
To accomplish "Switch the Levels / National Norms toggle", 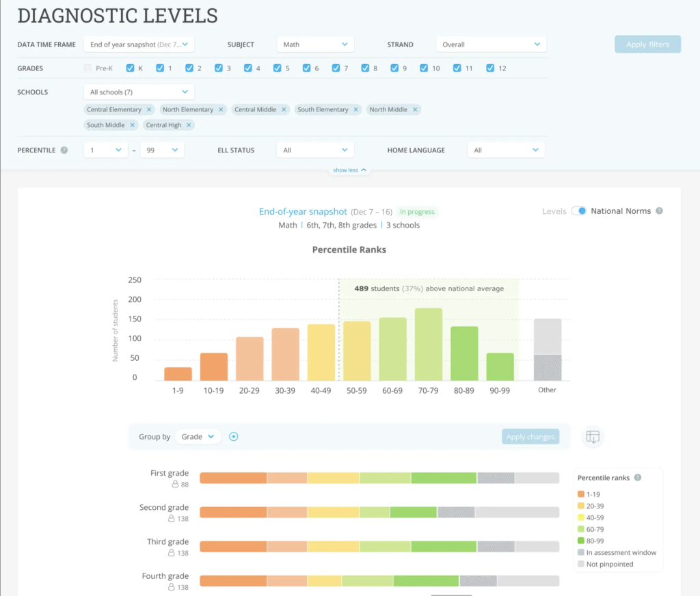I will tap(578, 211).
